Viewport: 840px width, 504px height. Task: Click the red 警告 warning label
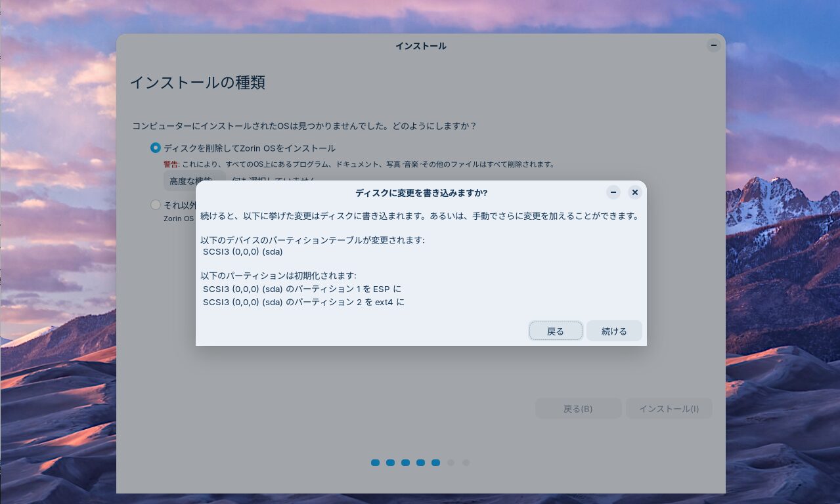[171, 164]
